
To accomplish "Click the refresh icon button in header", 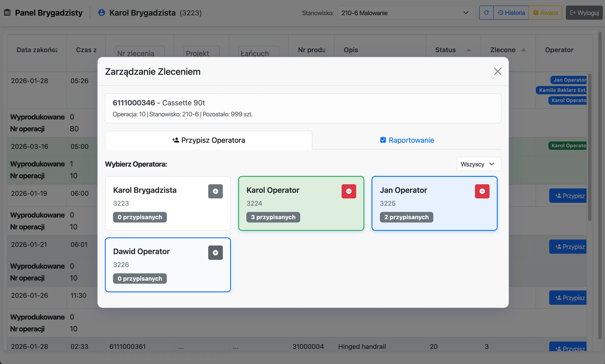I will click(x=486, y=13).
